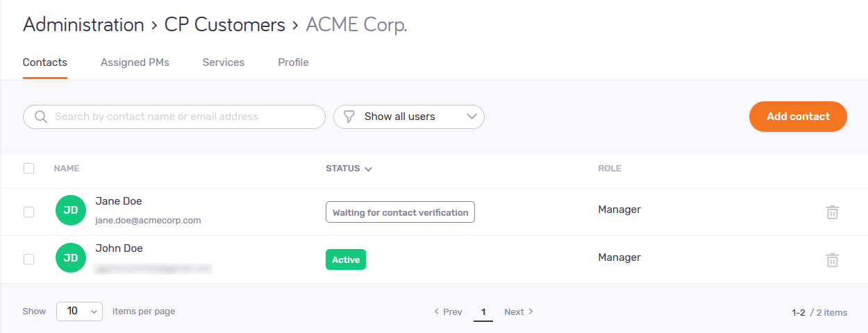Navigate to CP Customers breadcrumb

pos(224,25)
